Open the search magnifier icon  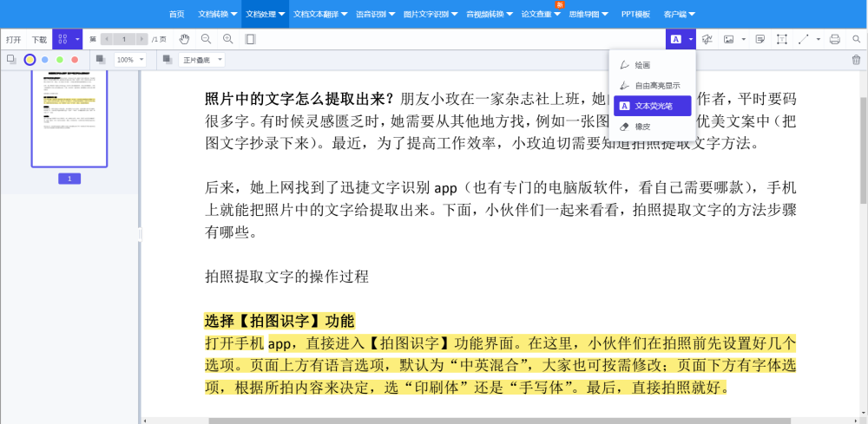pyautogui.click(x=857, y=39)
